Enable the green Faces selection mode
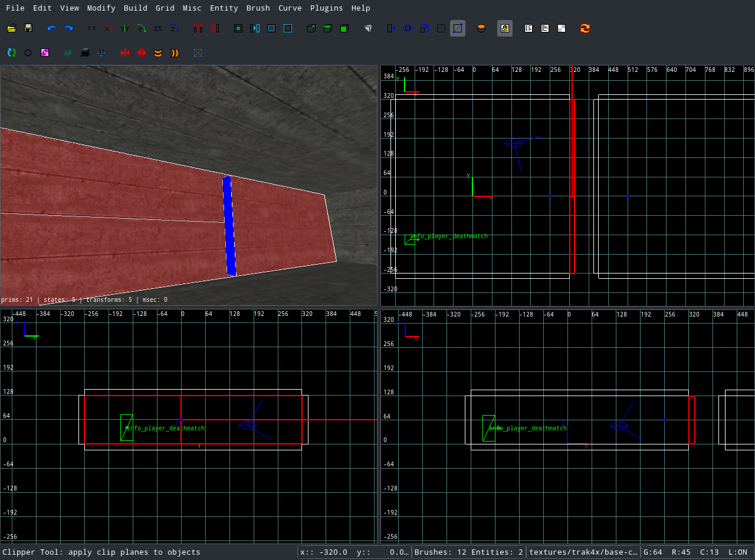755x560 pixels. [344, 28]
